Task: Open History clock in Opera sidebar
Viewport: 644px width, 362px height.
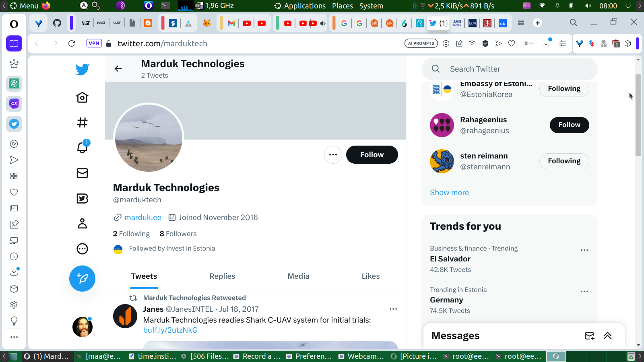Action: tap(14, 256)
